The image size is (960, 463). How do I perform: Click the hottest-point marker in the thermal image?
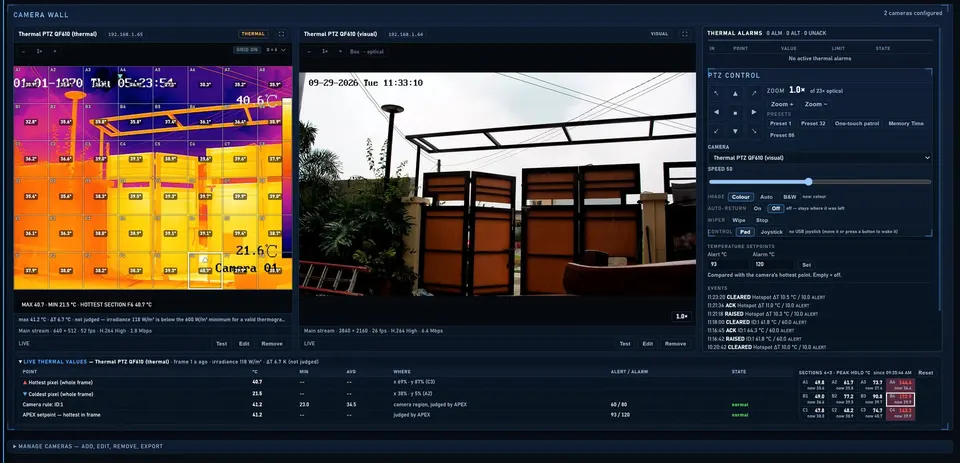point(204,260)
